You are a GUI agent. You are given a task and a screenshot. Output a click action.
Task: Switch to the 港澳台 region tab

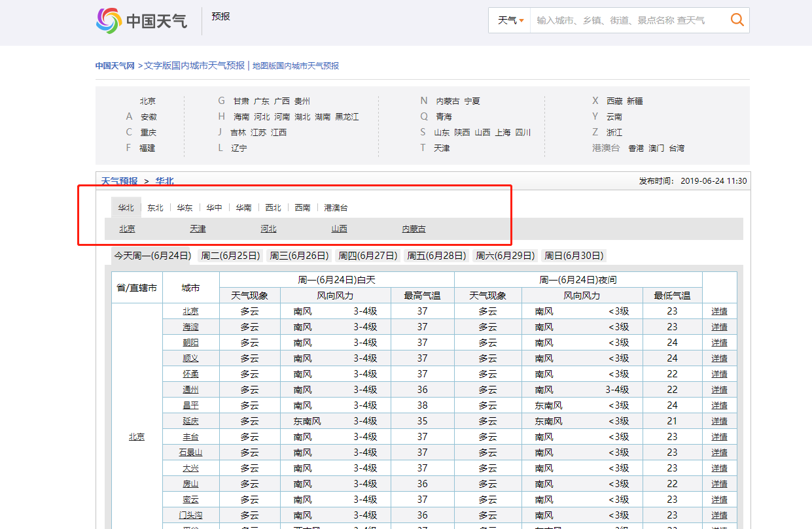tap(336, 208)
